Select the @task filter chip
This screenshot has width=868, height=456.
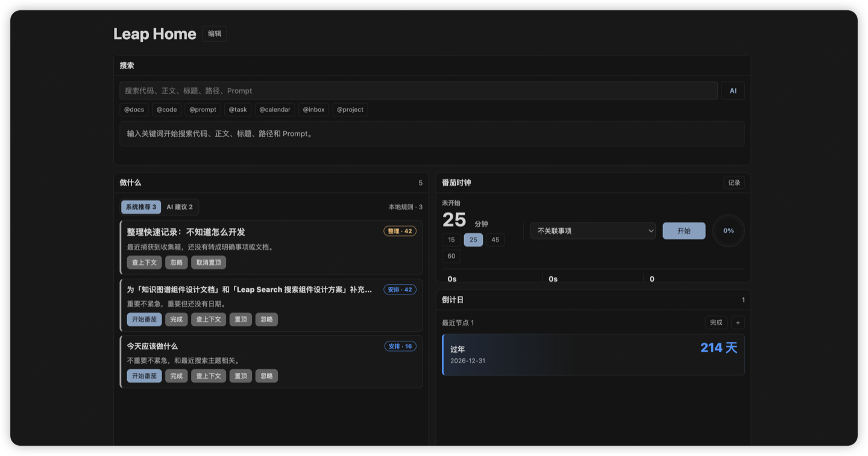point(237,110)
